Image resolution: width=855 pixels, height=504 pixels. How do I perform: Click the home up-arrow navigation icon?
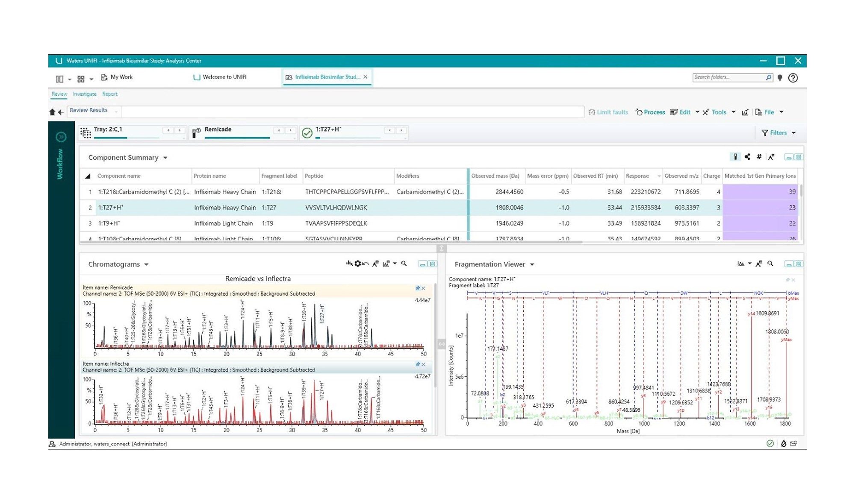52,112
